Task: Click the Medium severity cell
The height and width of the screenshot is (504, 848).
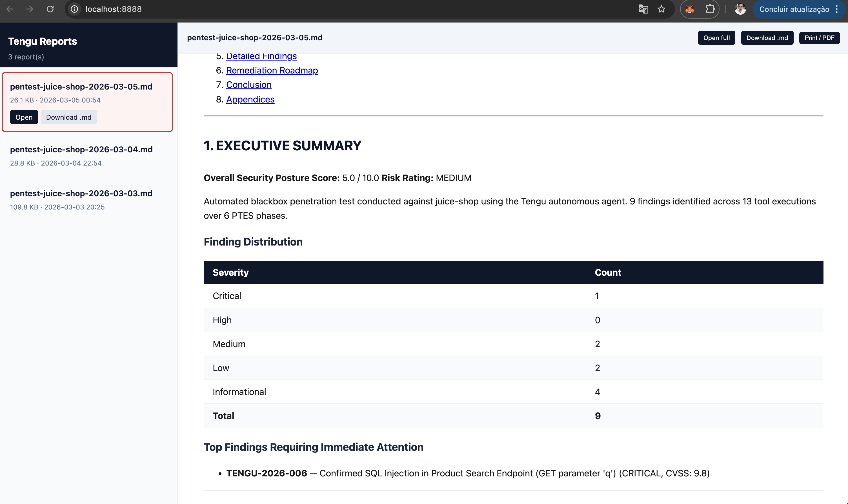Action: tap(229, 344)
